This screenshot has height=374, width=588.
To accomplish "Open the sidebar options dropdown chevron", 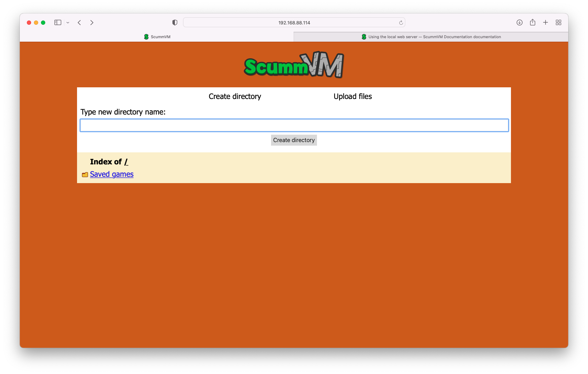I will pyautogui.click(x=68, y=23).
